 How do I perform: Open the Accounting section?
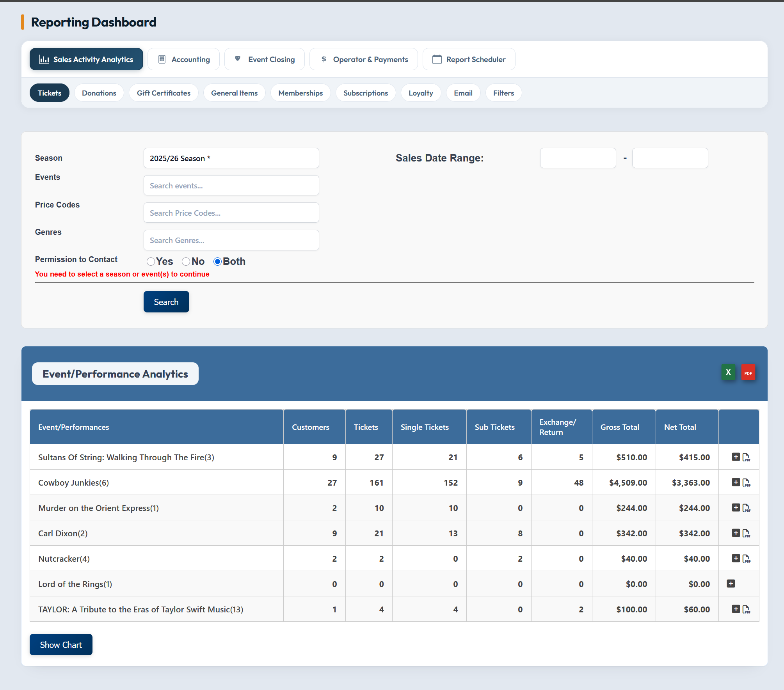click(183, 59)
